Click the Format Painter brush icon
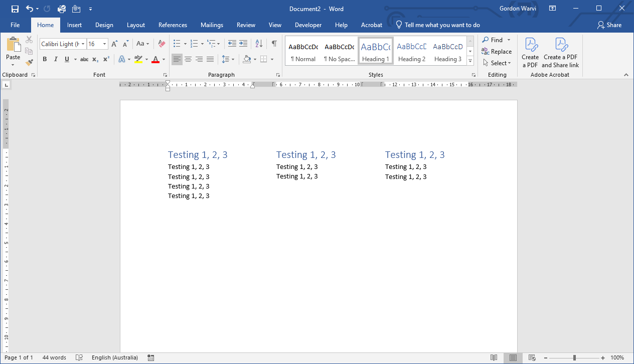Viewport: 634px width, 364px height. click(29, 63)
